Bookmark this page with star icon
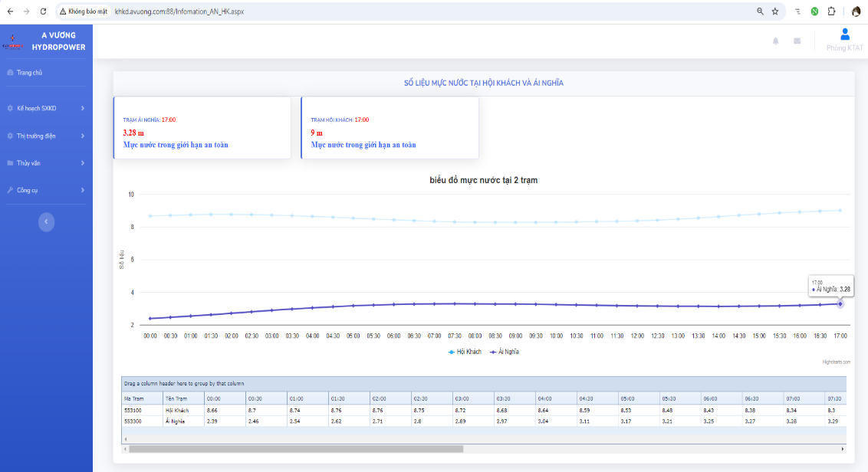Image resolution: width=868 pixels, height=472 pixels. 775,11
